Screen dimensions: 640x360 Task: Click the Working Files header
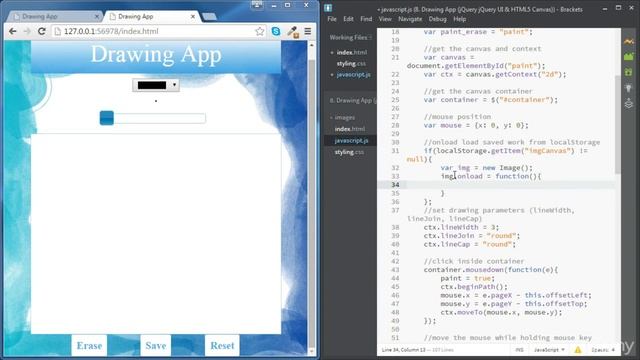pos(350,38)
